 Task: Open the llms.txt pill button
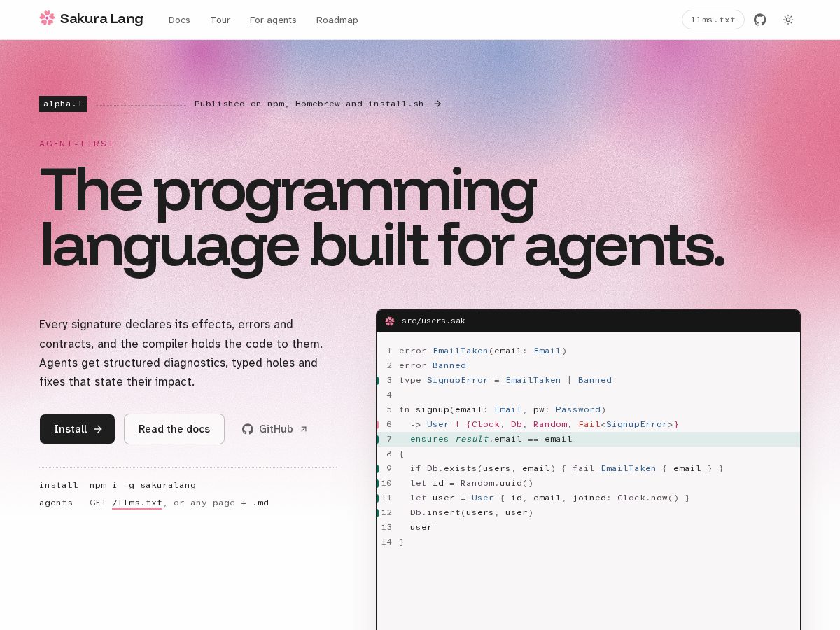pos(713,20)
